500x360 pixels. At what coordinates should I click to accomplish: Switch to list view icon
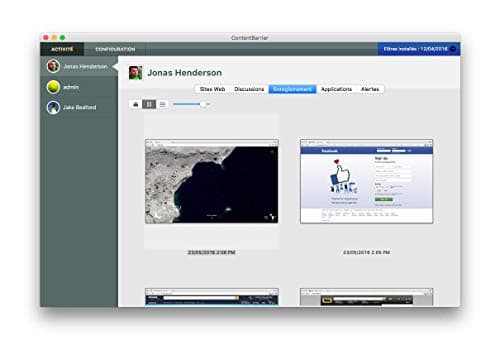[162, 104]
